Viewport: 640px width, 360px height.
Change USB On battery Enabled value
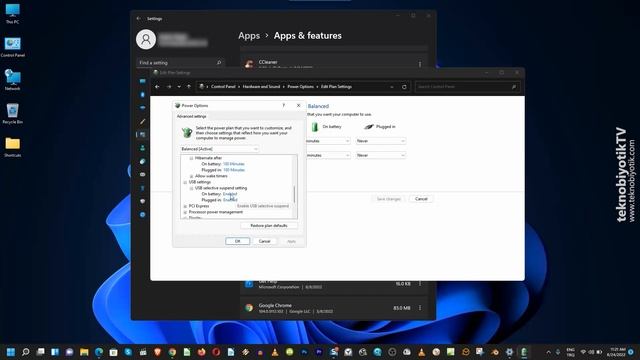click(230, 194)
